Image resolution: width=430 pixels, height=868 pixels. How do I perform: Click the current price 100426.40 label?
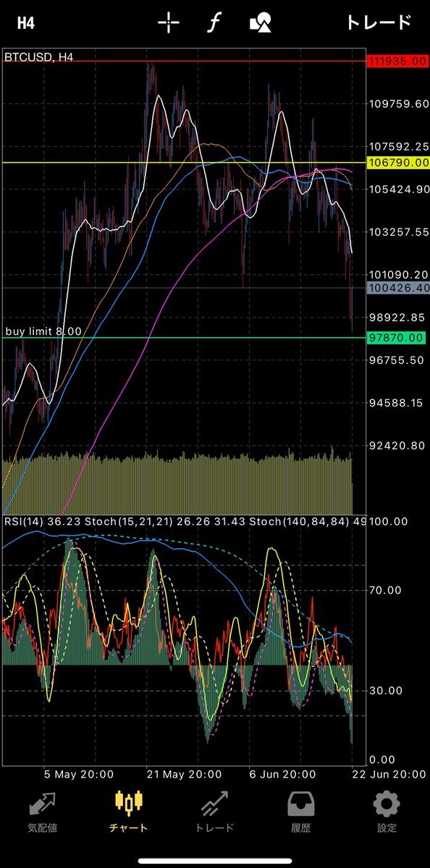[398, 288]
